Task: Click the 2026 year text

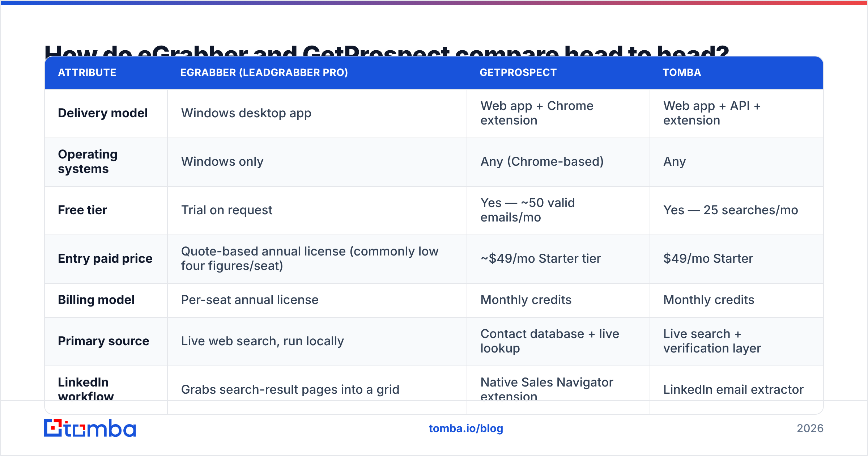Action: click(x=810, y=428)
